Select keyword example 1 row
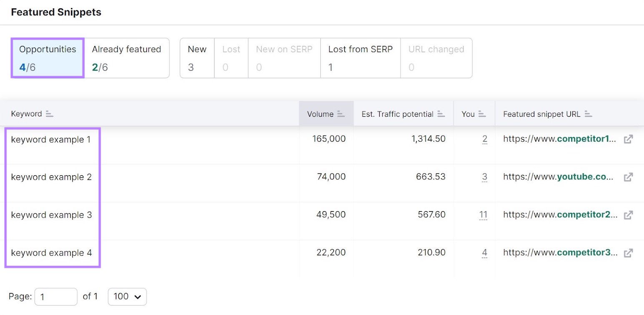This screenshot has width=644, height=315. tap(51, 140)
